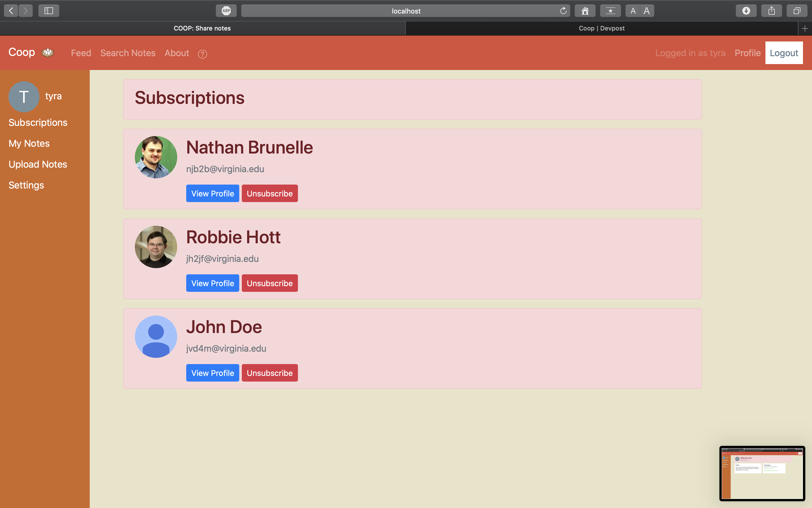Viewport: 812px width, 508px height.
Task: Open a new tab plus button
Action: [x=805, y=29]
